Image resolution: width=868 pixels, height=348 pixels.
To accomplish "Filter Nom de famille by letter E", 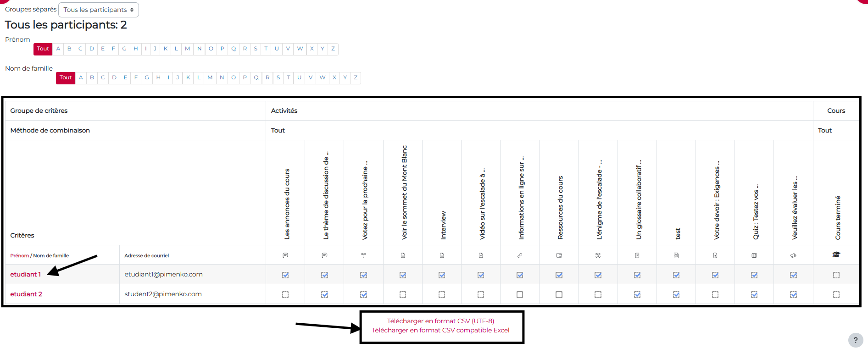I will tap(125, 77).
